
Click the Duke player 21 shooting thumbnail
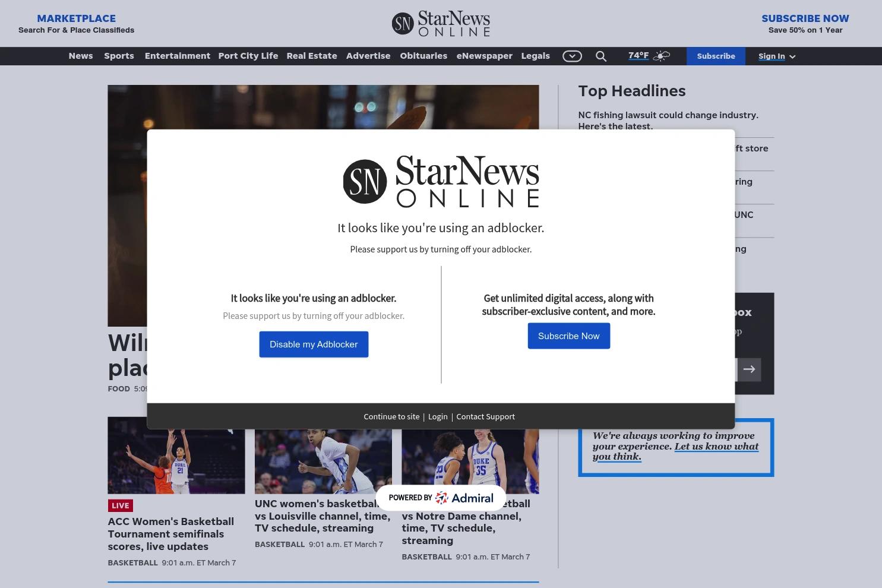(176, 456)
